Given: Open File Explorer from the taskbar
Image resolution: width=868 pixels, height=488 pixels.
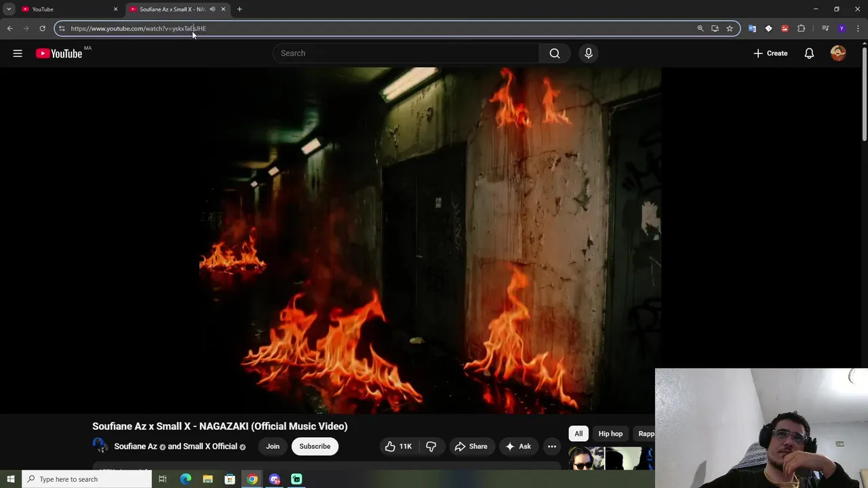Looking at the screenshot, I should 208,479.
